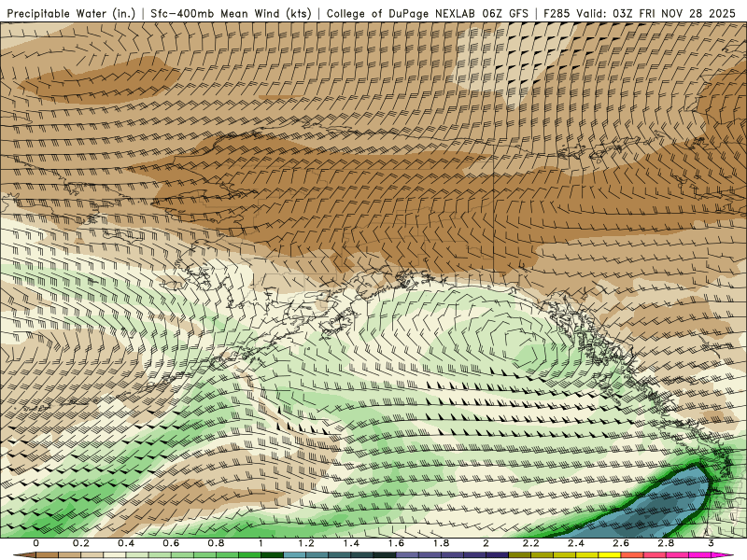
Task: Click the bright yellow colorbar swatch below '2.6'
Action: click(610, 554)
